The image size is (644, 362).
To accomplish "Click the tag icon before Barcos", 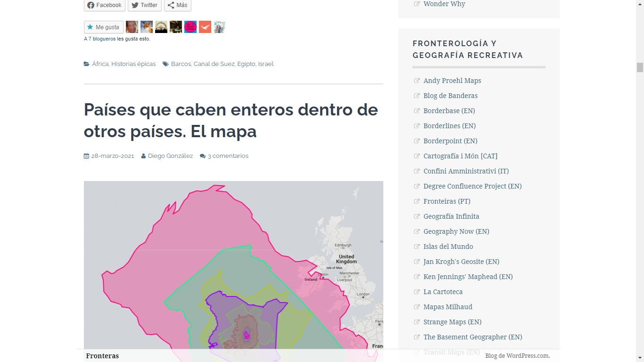I will click(x=165, y=64).
